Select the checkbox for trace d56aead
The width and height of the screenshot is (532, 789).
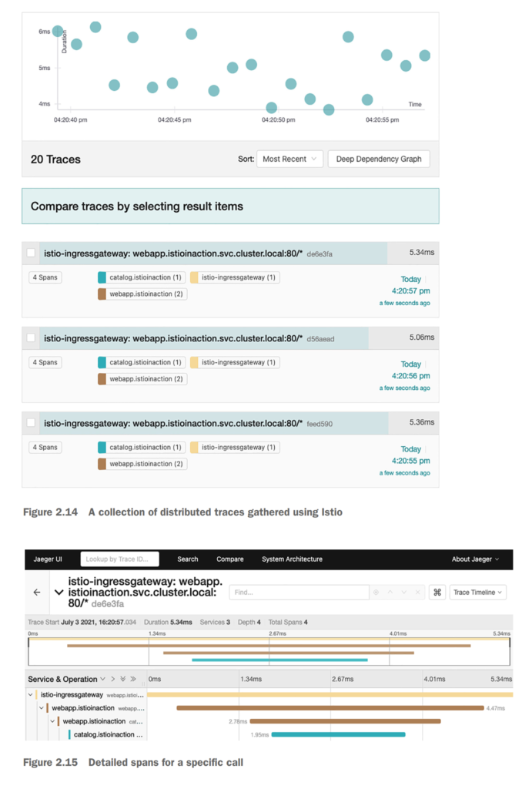tap(31, 337)
